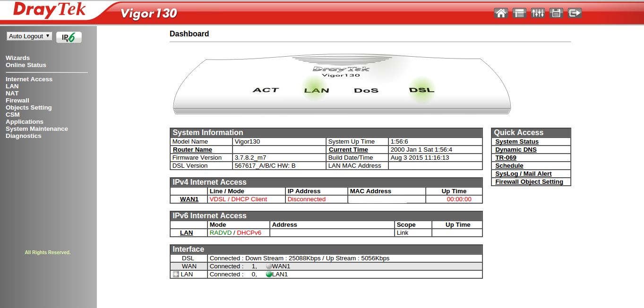
Task: Click the Dashboard page heading
Action: point(189,34)
